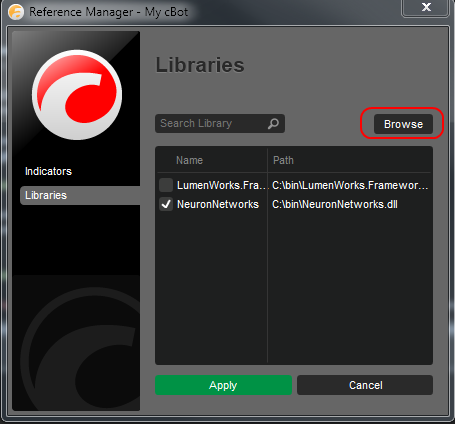This screenshot has height=424, width=455.
Task: Click the search magnifier icon
Action: [273, 124]
